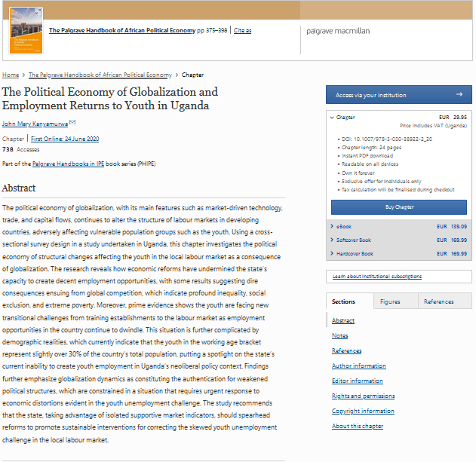Open author John Mary Kanyamurwa link
The image size is (476, 462).
(35, 124)
